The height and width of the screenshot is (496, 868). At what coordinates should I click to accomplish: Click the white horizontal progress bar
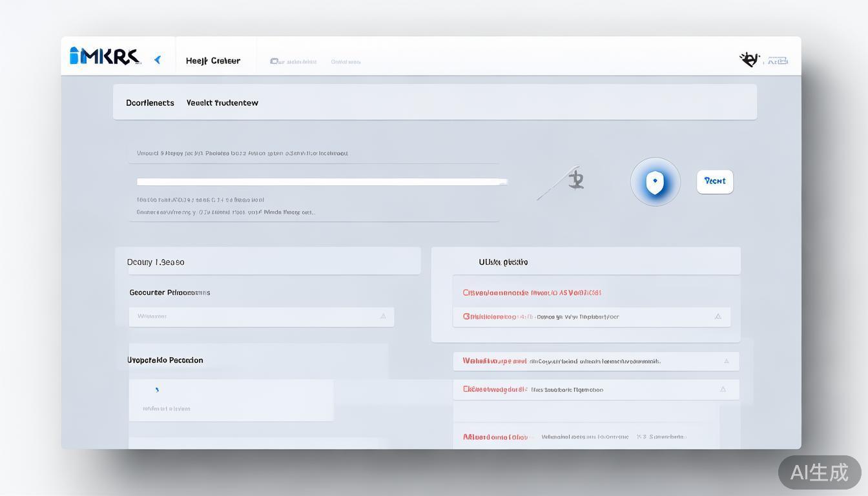(322, 182)
